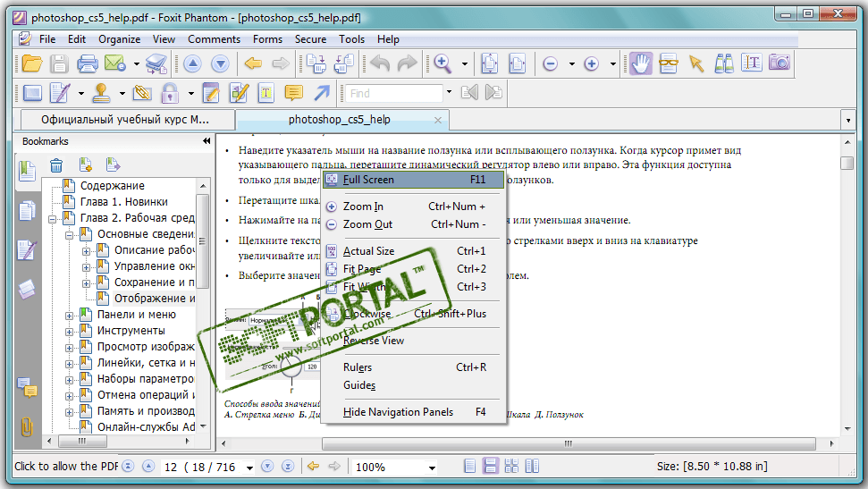Click the bookmarks vertical scrollbar thumb
The height and width of the screenshot is (489, 868).
tap(203, 240)
